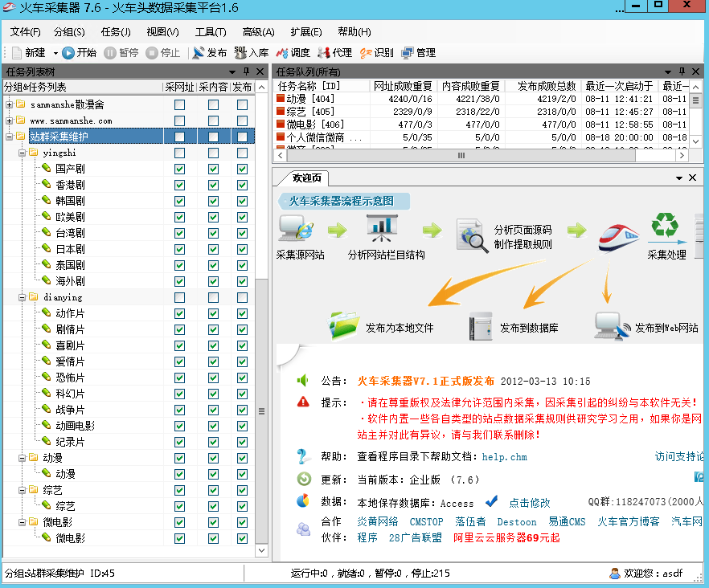Viewport: 709px width, 588px height.
Task: Click the 代理 (Proxy) toolbar icon
Action: (x=332, y=55)
